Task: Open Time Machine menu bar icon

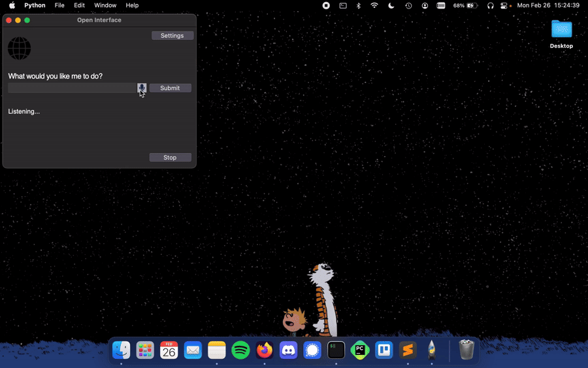Action: [408, 5]
